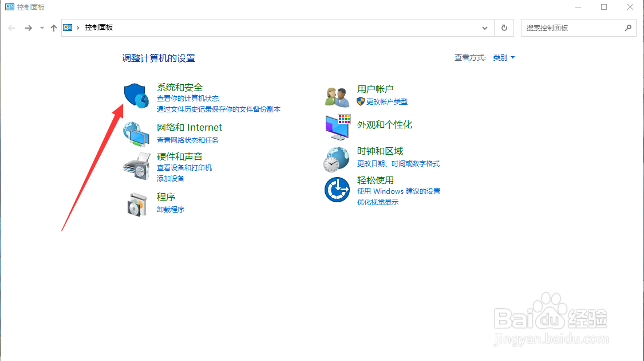644x361 pixels.
Task: Click the 时钟和区域 globe clock icon
Action: pos(337,158)
